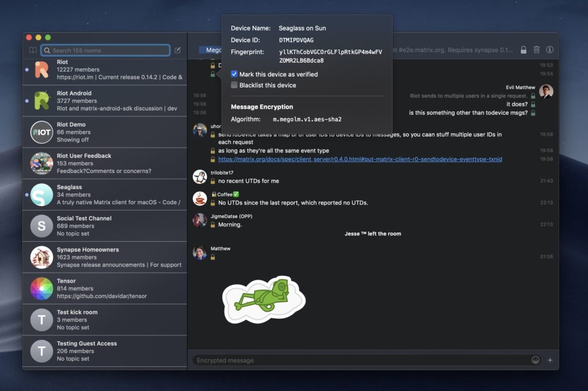The image size is (588, 391).
Task: Open the Seaglass room in sidebar
Action: click(x=105, y=195)
